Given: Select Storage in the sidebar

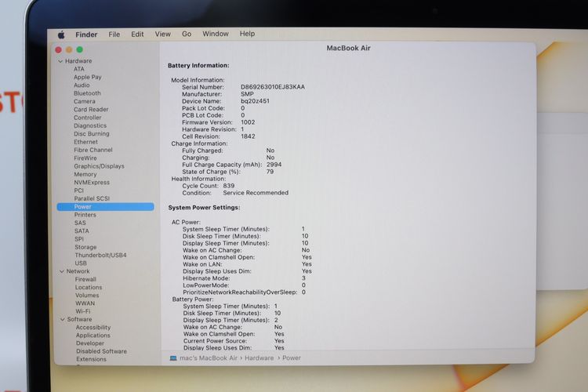Looking at the screenshot, I should click(85, 247).
